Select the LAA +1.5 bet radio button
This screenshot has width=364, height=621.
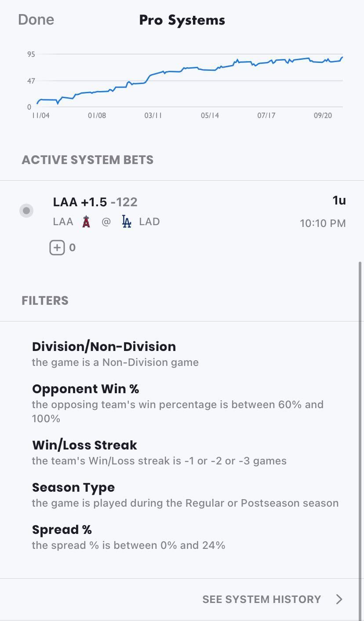tap(26, 211)
